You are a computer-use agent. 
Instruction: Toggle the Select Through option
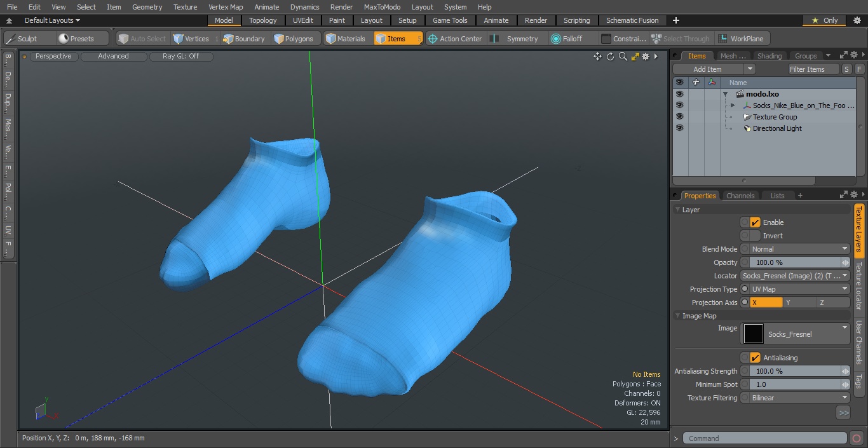coord(681,39)
